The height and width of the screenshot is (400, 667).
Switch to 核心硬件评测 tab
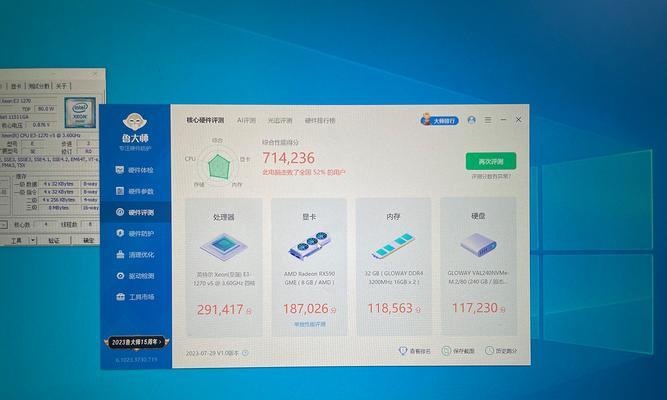[205, 120]
